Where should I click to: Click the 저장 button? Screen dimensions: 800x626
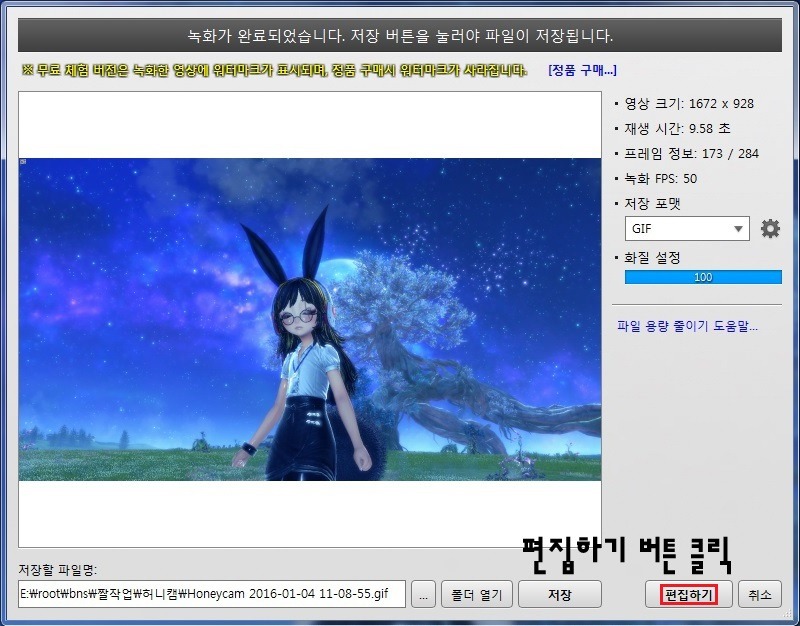(x=559, y=594)
